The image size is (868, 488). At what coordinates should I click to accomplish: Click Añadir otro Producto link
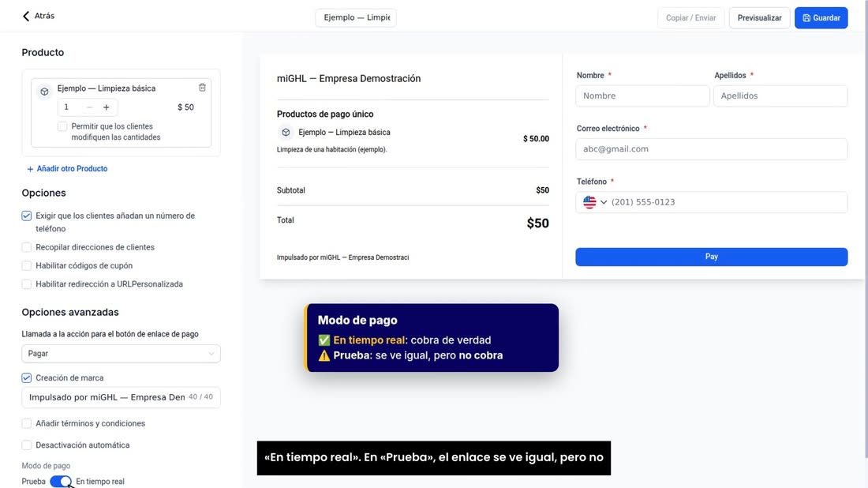[67, 169]
